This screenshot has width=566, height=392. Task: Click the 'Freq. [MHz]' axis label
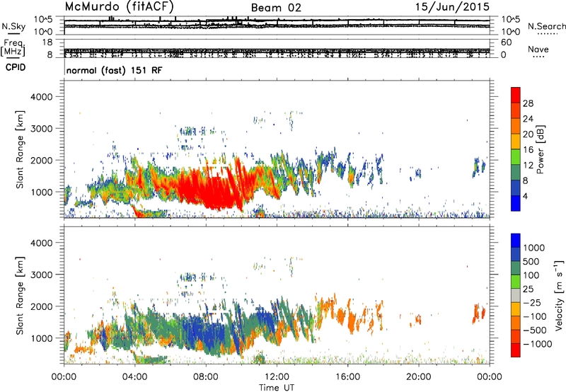pos(13,47)
